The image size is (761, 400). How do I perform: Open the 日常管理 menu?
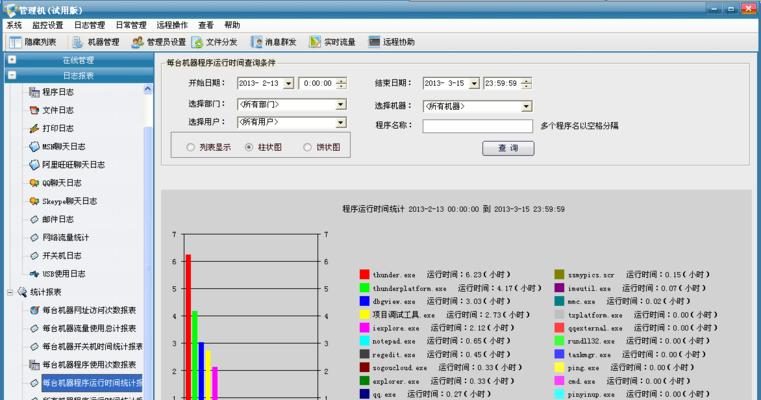[x=131, y=25]
